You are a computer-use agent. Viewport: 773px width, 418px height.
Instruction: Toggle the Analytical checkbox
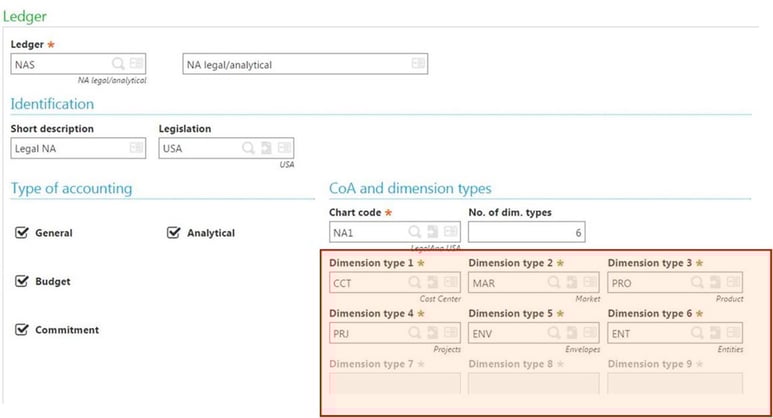[174, 232]
